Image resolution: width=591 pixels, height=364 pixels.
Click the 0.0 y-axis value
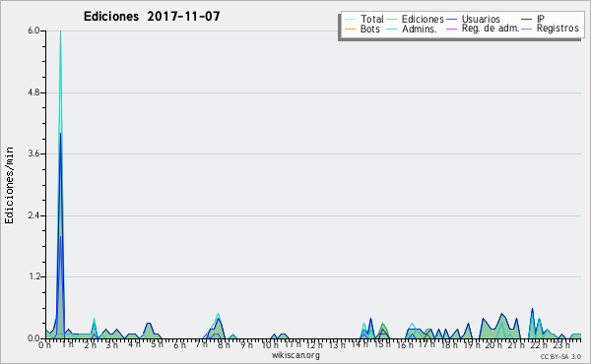coord(33,338)
